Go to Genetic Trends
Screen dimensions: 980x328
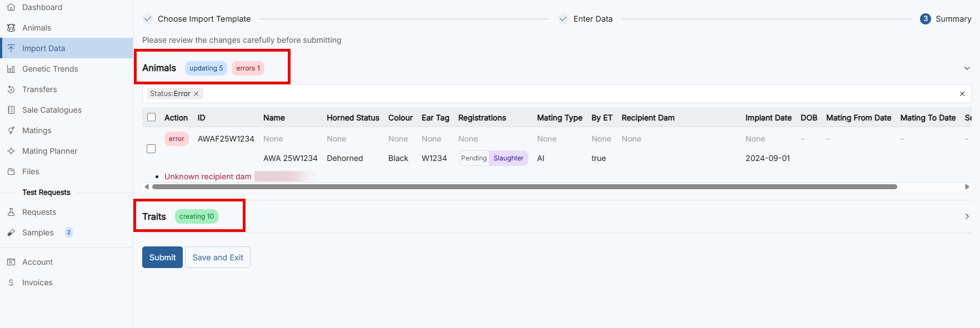[50, 69]
